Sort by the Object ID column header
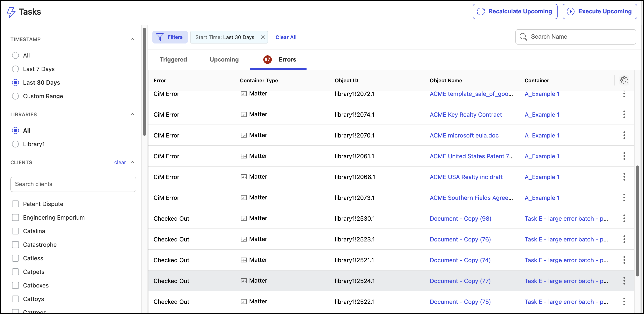Screen dimensions: 644x314 346,80
